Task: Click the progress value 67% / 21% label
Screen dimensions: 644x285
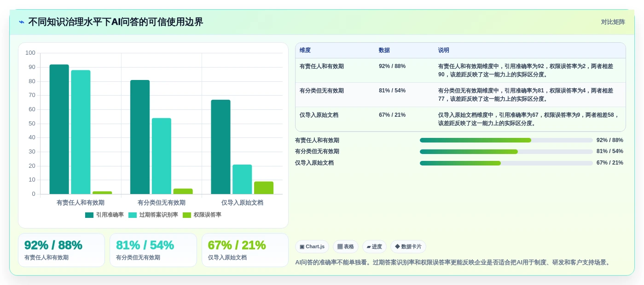Action: [x=610, y=163]
